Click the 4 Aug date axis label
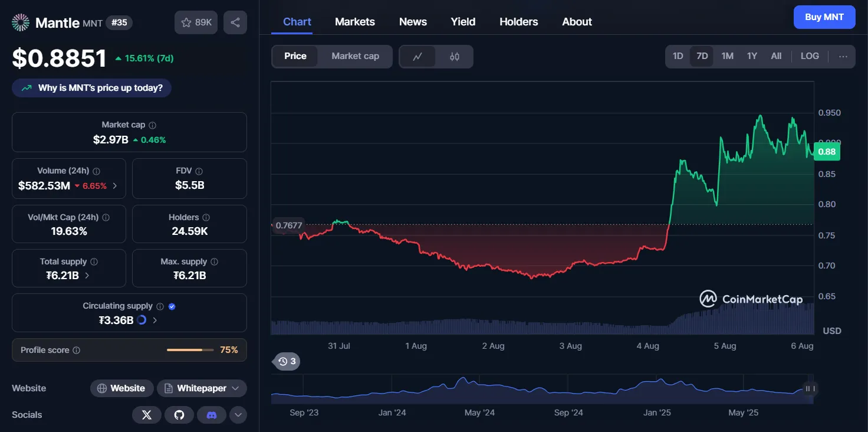 [x=648, y=346]
